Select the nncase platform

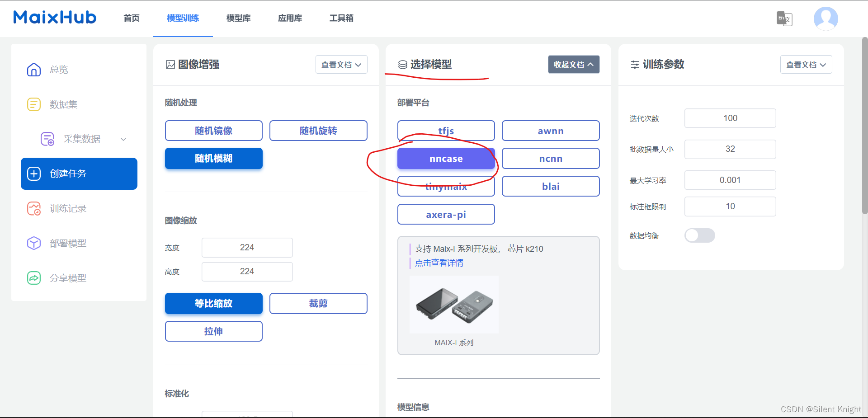coord(446,159)
